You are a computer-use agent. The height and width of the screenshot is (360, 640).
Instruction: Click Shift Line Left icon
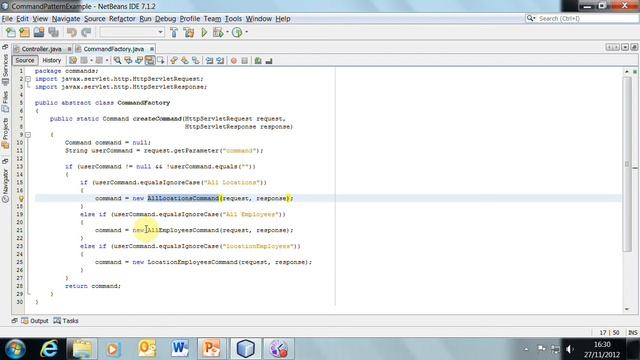point(209,60)
